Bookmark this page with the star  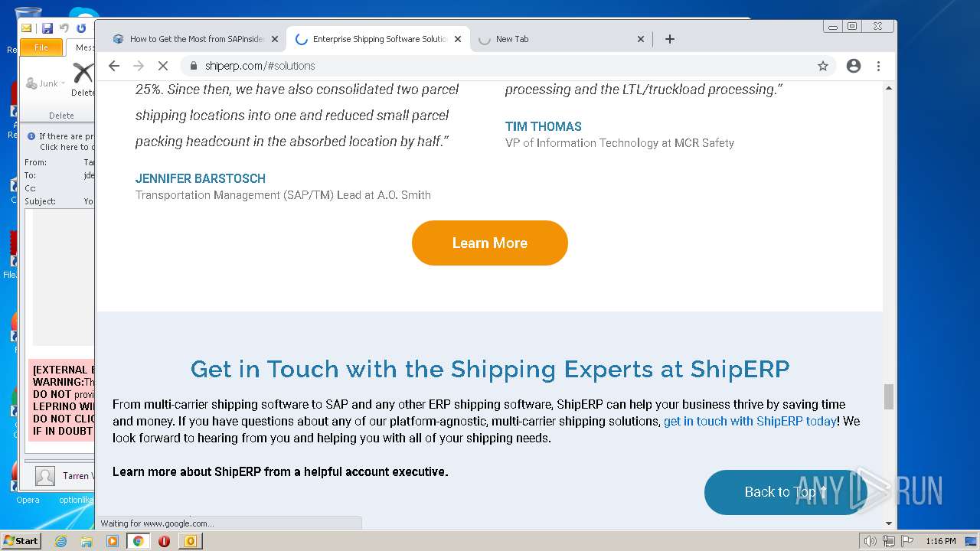(823, 66)
